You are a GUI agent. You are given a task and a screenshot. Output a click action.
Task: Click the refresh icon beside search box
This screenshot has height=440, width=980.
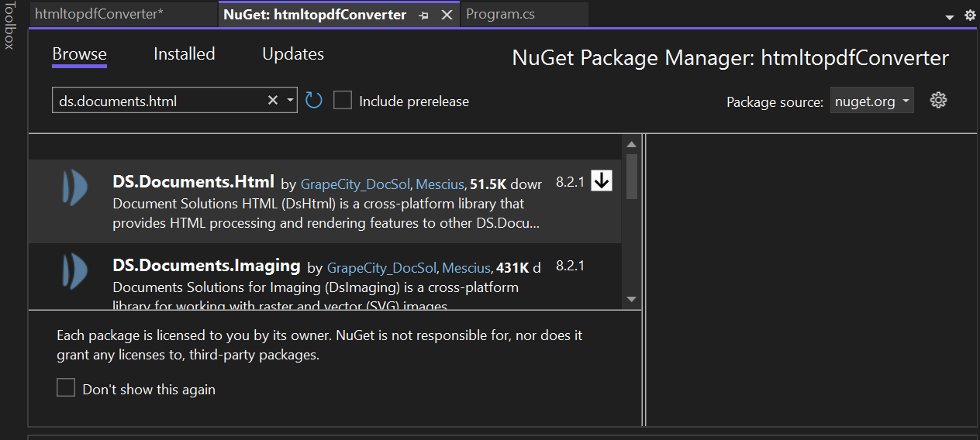tap(313, 100)
